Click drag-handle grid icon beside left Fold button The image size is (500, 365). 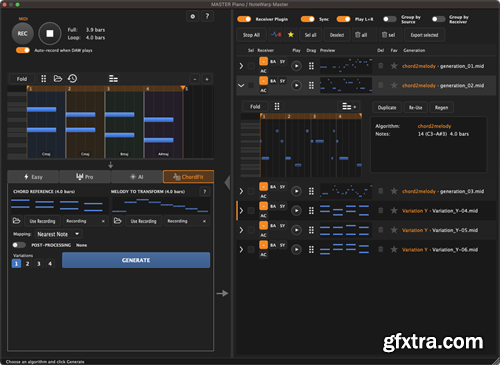pos(44,79)
